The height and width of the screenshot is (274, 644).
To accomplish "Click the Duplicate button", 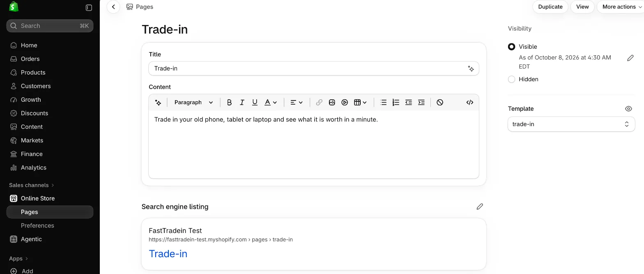I will click(x=550, y=7).
